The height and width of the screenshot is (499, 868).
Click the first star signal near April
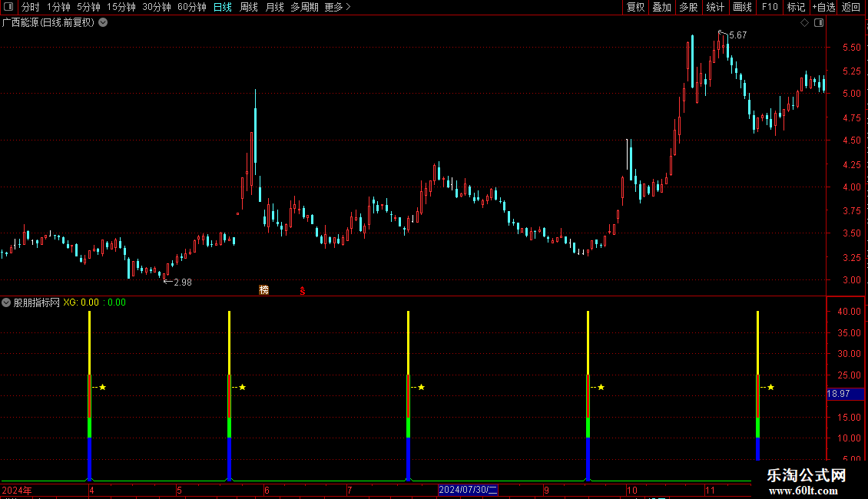[x=102, y=387]
